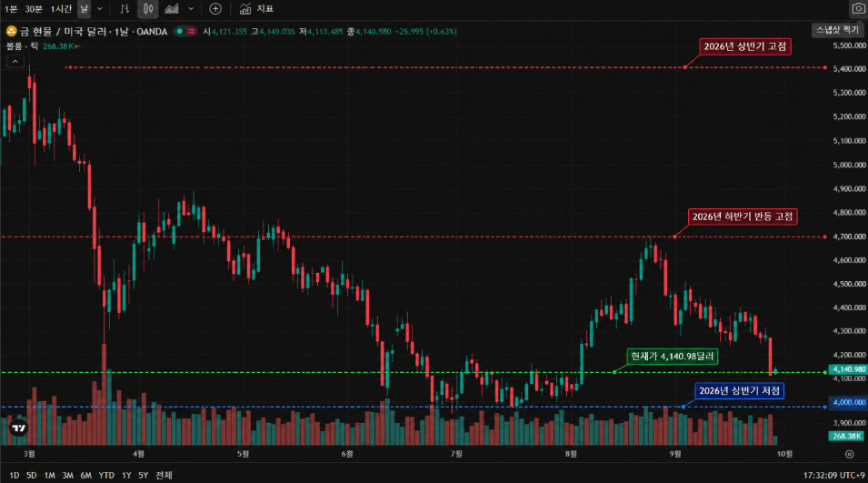Select candlestick chart style

(148, 9)
